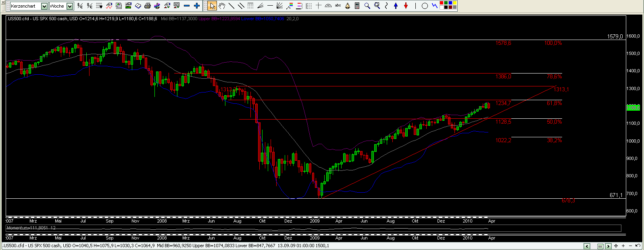Zoom out with the bottom minus icon
The image size is (644, 250).
coord(630,246)
